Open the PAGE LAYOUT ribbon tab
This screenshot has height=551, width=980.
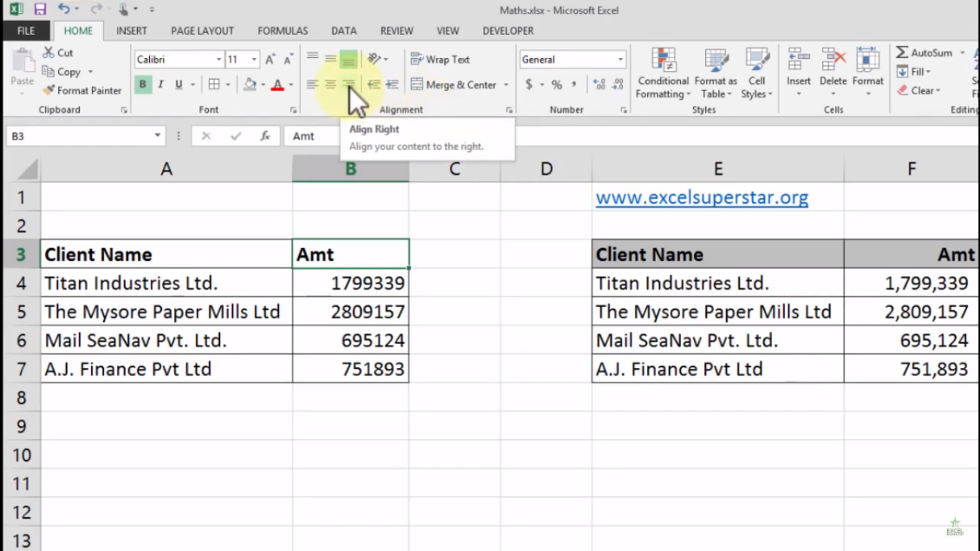coord(202,30)
